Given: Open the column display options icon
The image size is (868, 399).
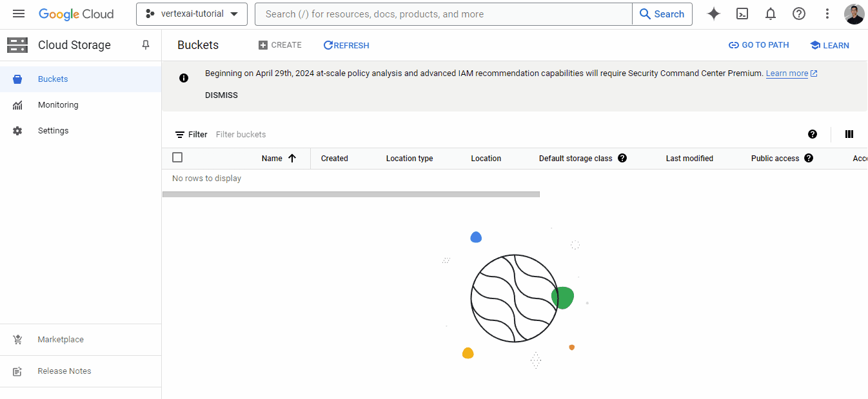Looking at the screenshot, I should pos(849,134).
